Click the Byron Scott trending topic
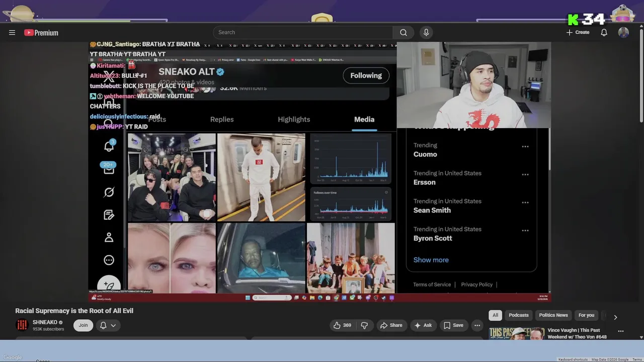 (433, 238)
